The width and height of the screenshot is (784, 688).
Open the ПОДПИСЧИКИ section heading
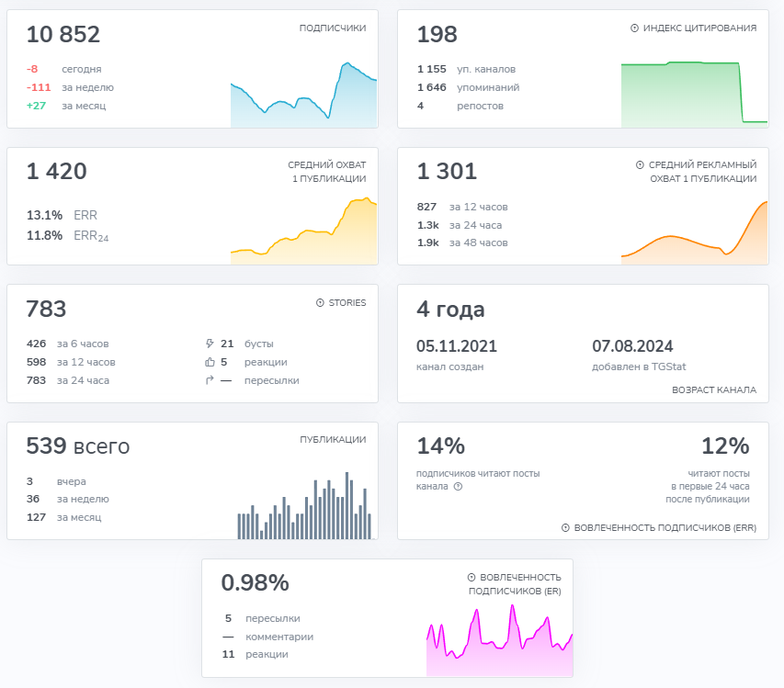332,28
